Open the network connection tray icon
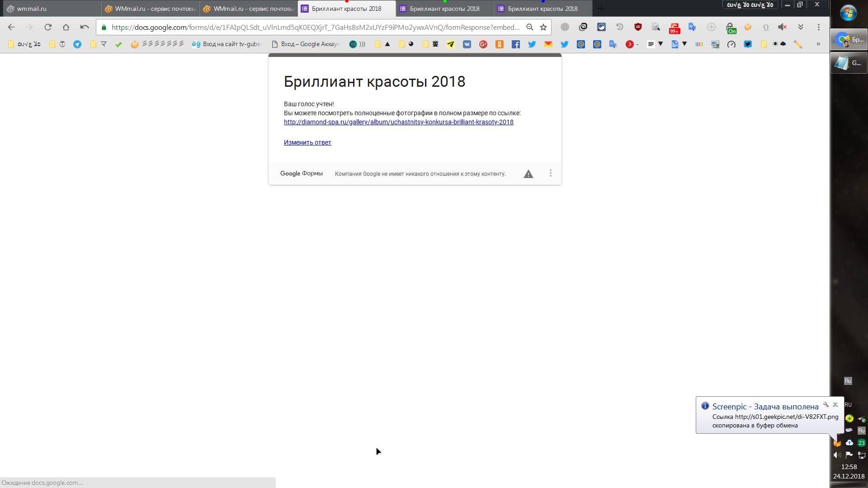 click(862, 455)
